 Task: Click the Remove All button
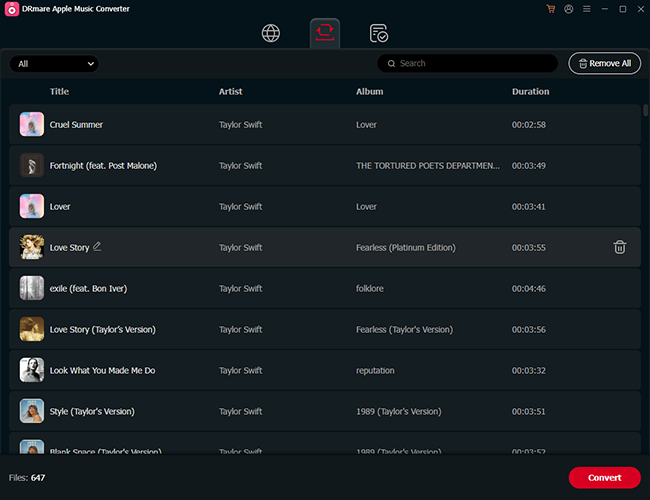605,63
